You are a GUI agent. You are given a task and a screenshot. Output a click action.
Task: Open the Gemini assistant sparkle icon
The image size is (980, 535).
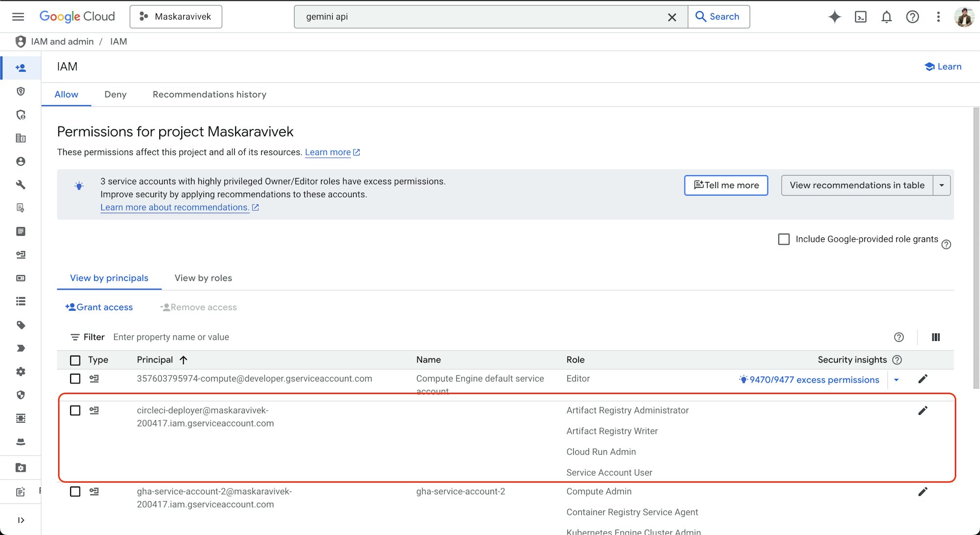(x=834, y=16)
